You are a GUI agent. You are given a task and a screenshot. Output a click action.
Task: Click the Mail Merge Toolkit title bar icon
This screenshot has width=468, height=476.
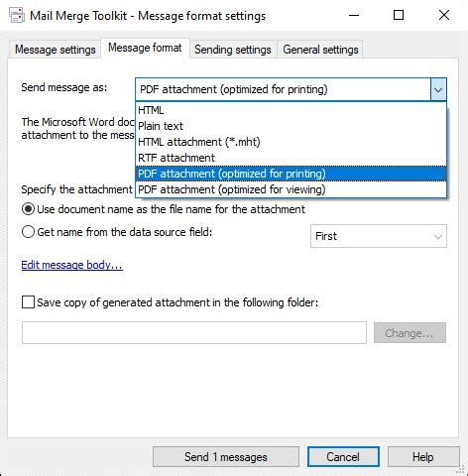(x=17, y=16)
